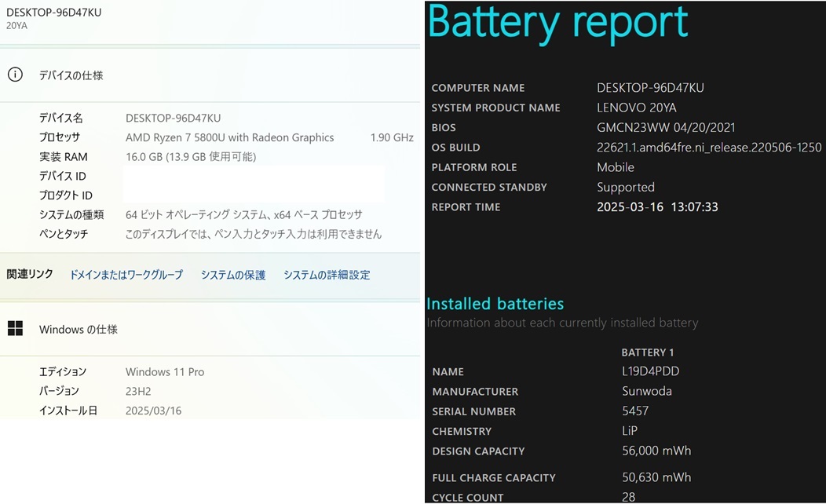Open the ドメインまたはワークグループ link

click(126, 275)
